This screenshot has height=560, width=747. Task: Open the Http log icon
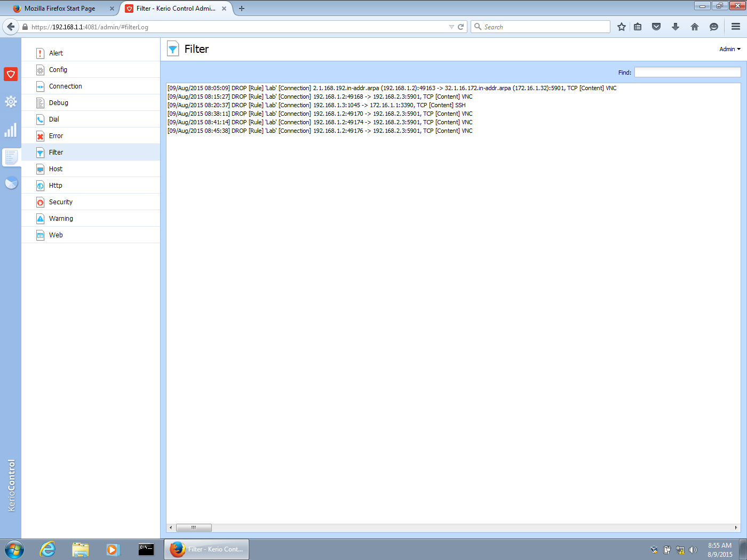[40, 186]
